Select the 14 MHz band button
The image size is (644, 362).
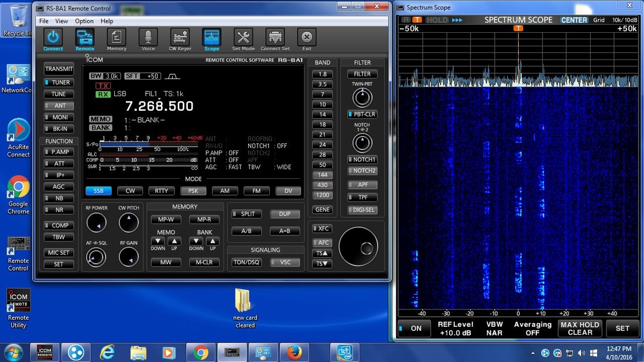coord(323,114)
